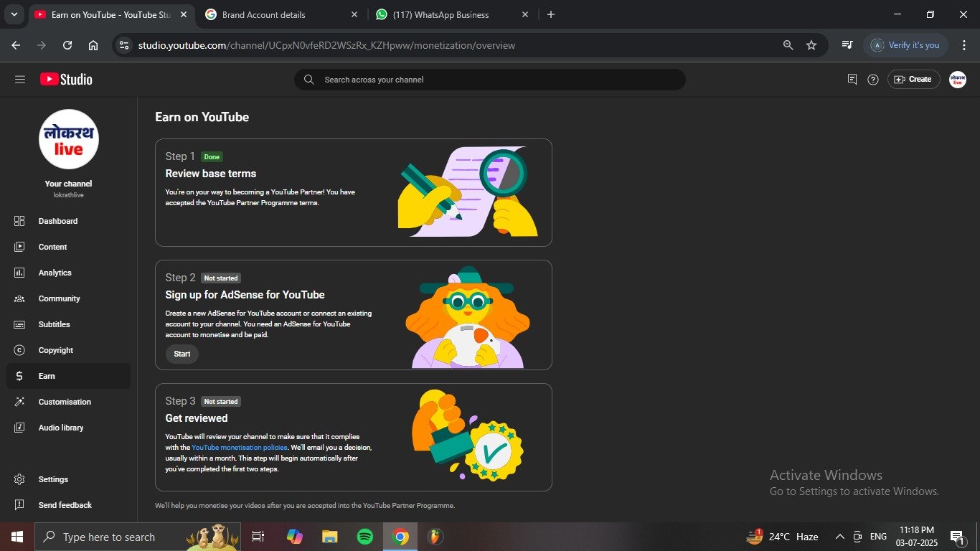The width and height of the screenshot is (980, 551).
Task: Click the feedback icon next to help
Action: pyautogui.click(x=852, y=80)
